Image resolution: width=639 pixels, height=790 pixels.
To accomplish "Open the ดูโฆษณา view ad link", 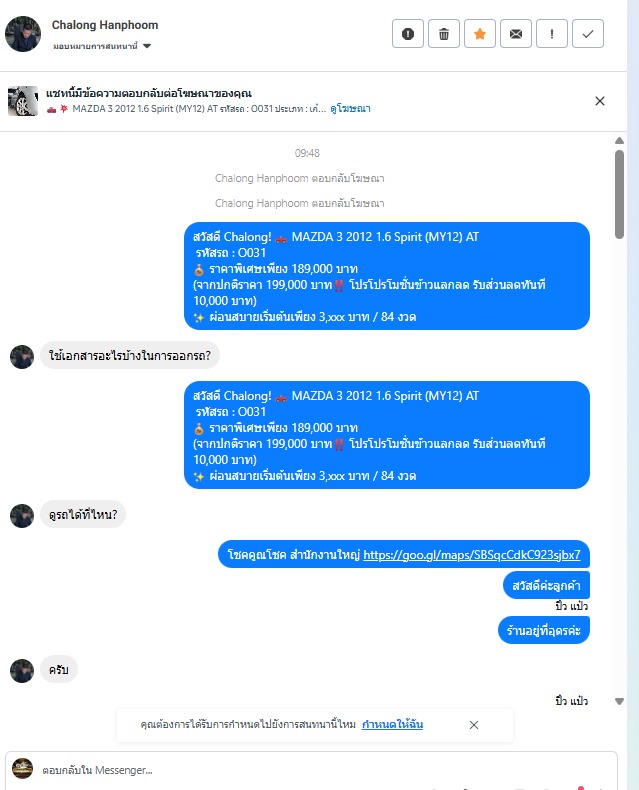I will tap(350, 108).
